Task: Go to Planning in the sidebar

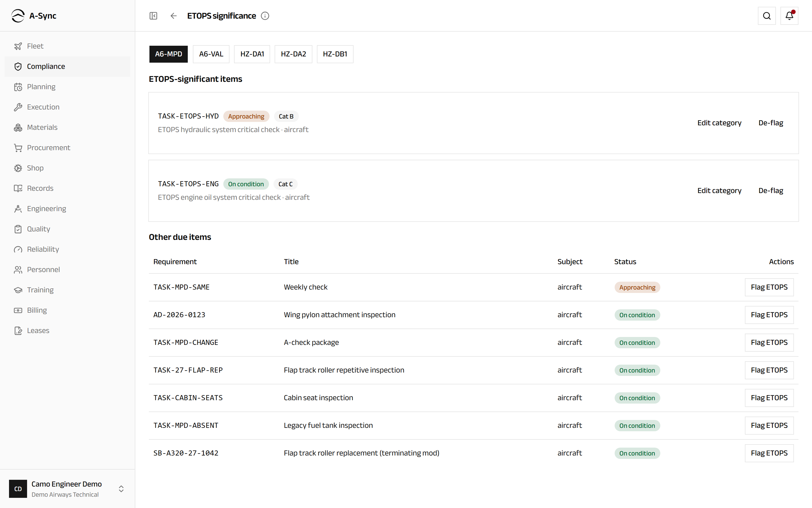Action: 67,87
